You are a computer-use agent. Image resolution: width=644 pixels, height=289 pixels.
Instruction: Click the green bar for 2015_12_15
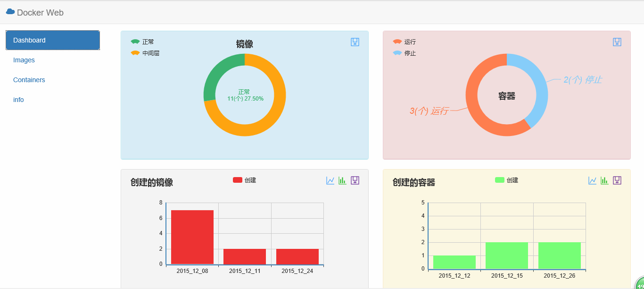tap(507, 255)
